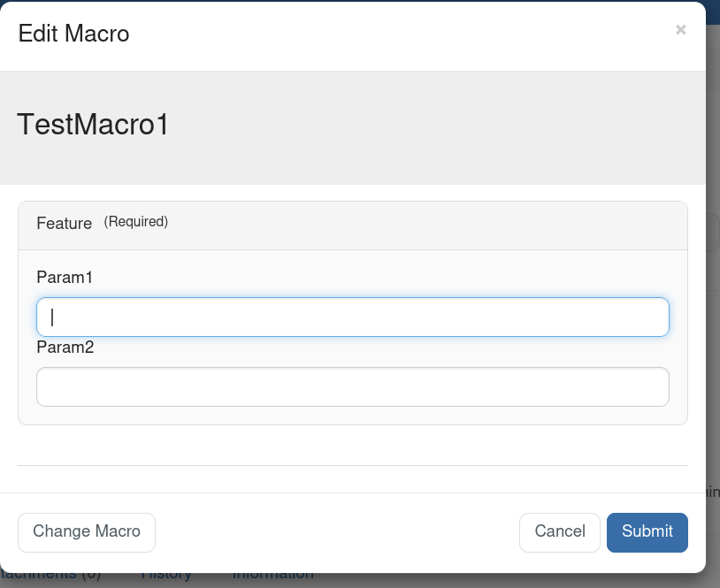The image size is (720, 588).
Task: Click into the Param1 text field
Action: pyautogui.click(x=352, y=317)
